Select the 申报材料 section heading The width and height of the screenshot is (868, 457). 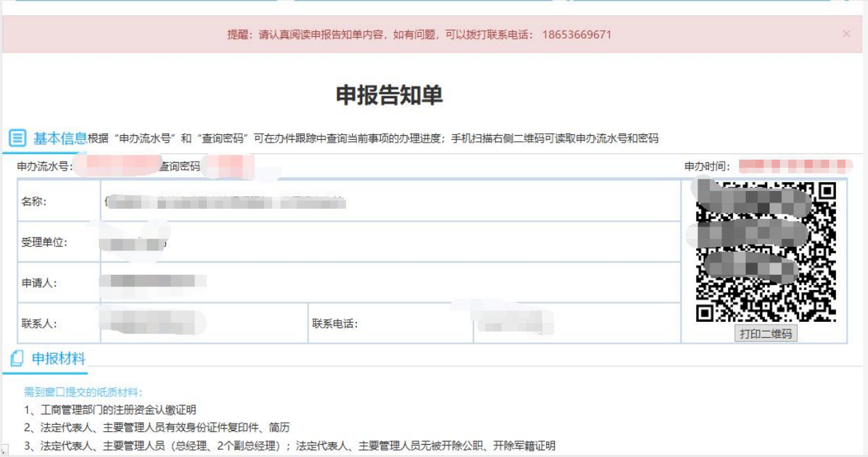coord(59,359)
